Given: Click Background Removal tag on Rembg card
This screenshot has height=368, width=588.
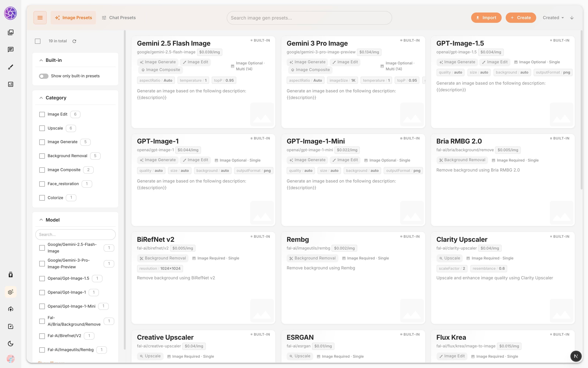Looking at the screenshot, I should 312,258.
